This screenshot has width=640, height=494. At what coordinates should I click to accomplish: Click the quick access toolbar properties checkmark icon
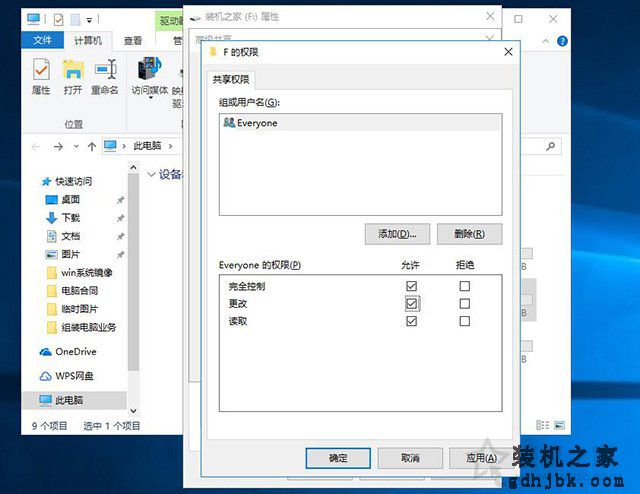pos(58,19)
